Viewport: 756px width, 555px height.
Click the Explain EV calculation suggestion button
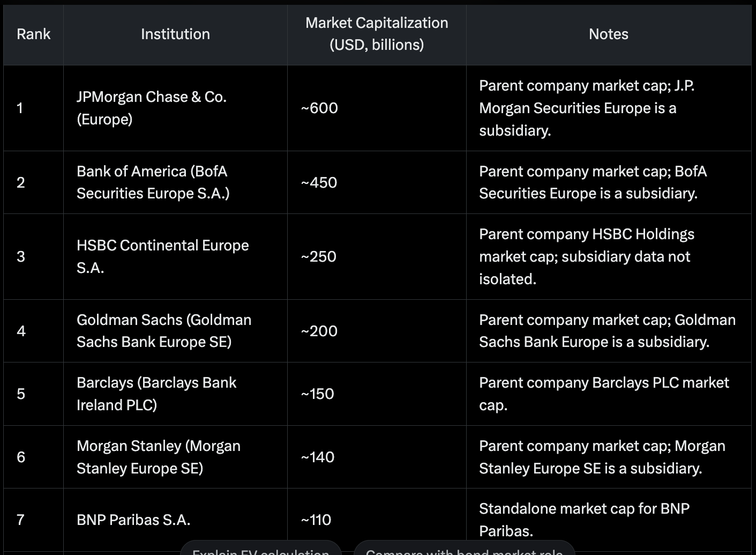260,549
